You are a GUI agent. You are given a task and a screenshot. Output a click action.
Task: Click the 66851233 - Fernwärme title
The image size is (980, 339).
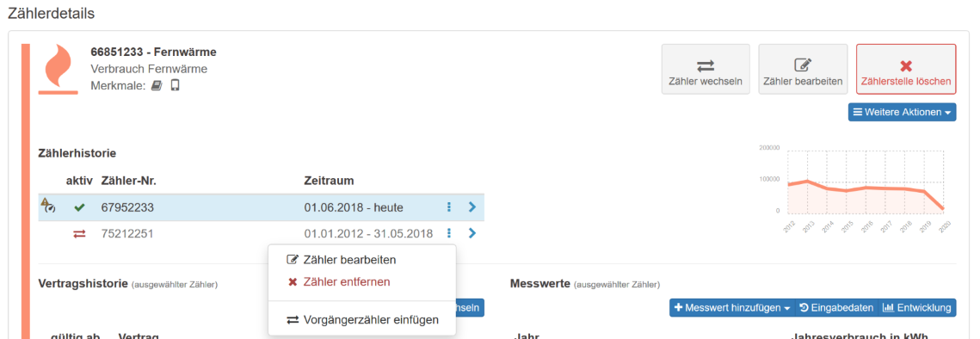(154, 52)
